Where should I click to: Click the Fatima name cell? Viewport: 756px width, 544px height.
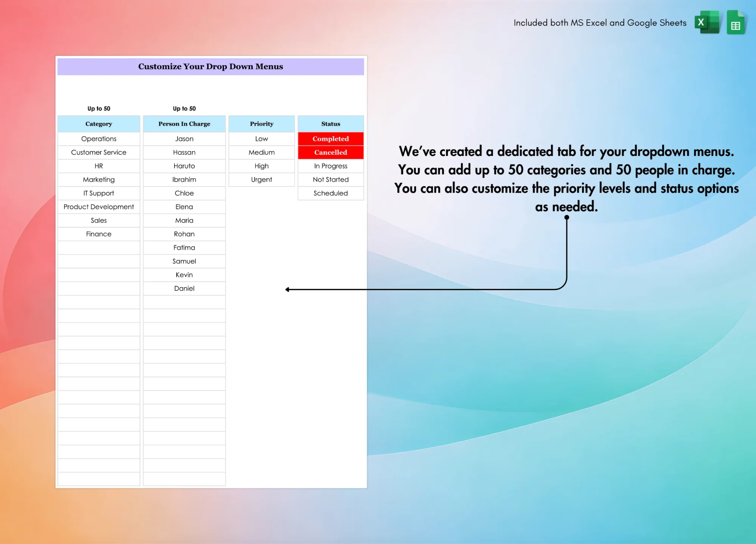[184, 247]
